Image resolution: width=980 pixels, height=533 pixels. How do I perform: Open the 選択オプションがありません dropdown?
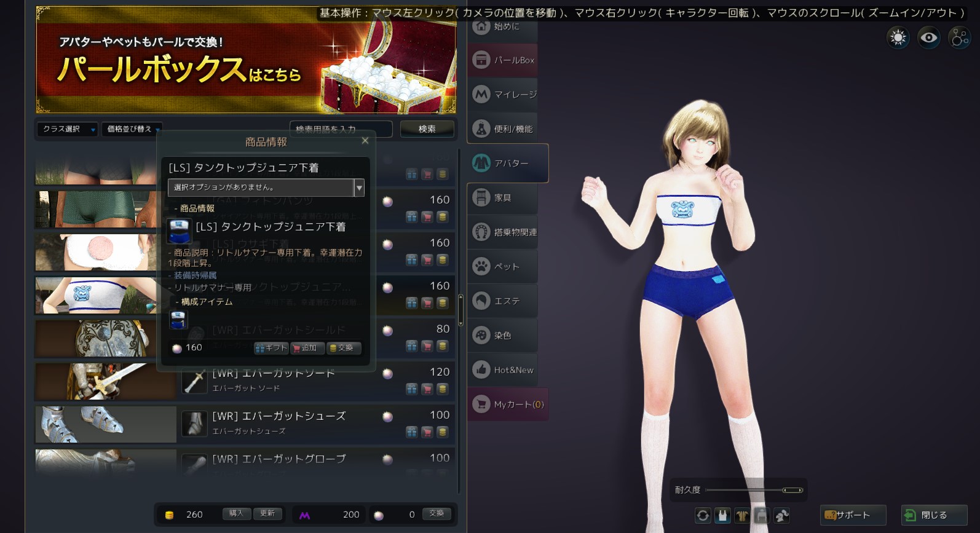[x=266, y=188]
